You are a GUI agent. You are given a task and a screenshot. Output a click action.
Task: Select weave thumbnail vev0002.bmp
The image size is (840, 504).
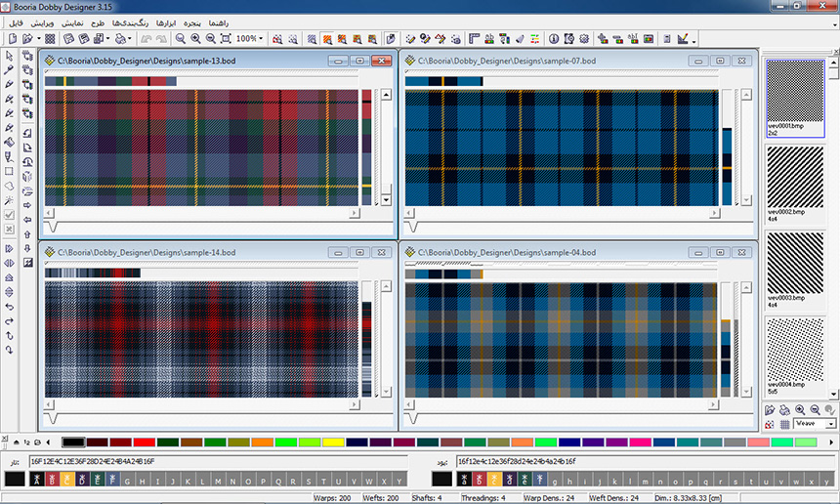[795, 183]
